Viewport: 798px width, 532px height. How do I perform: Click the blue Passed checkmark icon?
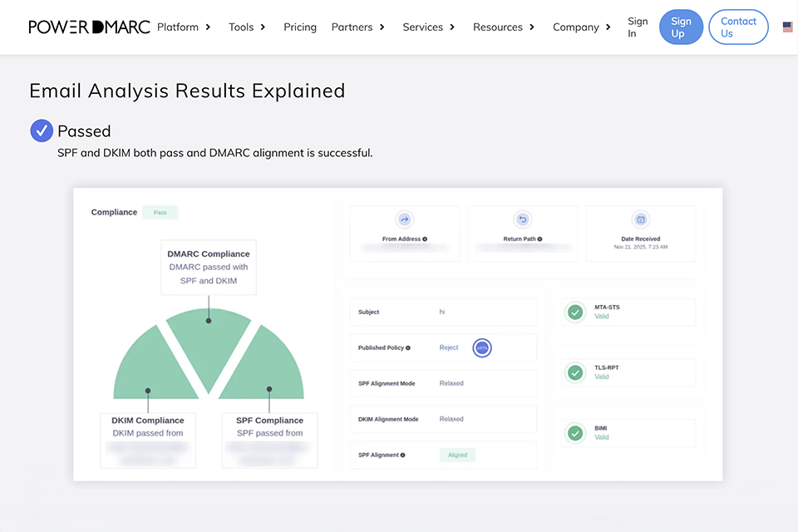click(42, 131)
